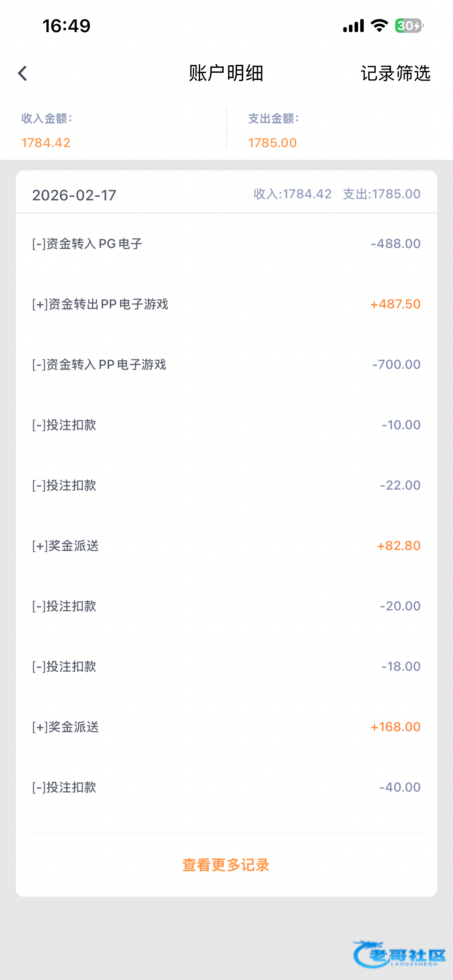The image size is (453, 980).
Task: Tap the Wi-Fi status icon
Action: click(379, 26)
